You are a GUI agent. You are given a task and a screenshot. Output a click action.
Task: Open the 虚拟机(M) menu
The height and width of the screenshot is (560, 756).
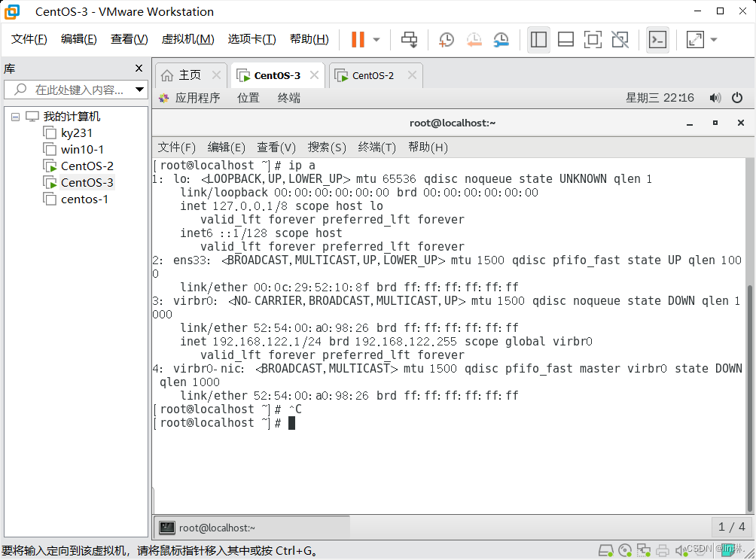pos(187,39)
